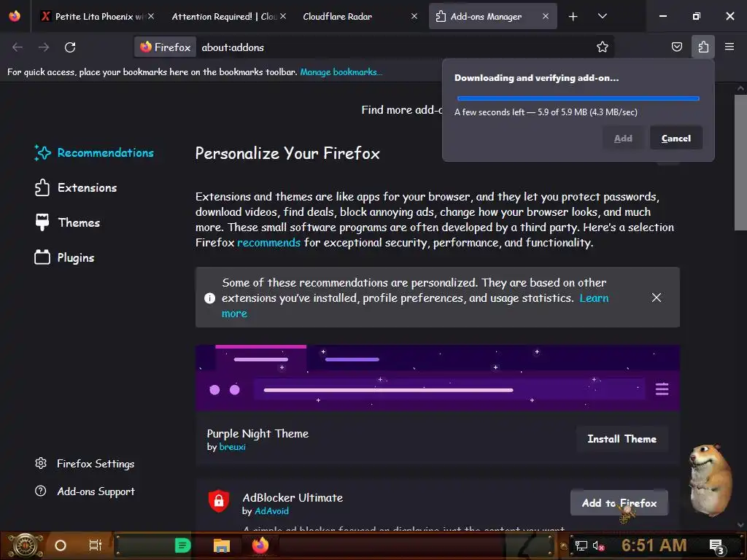
Task: Click the 6:51 AM clock
Action: [x=654, y=545]
